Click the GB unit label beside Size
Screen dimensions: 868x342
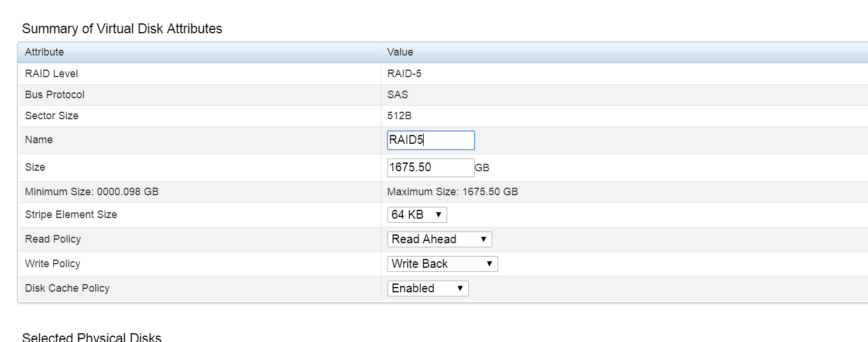482,168
